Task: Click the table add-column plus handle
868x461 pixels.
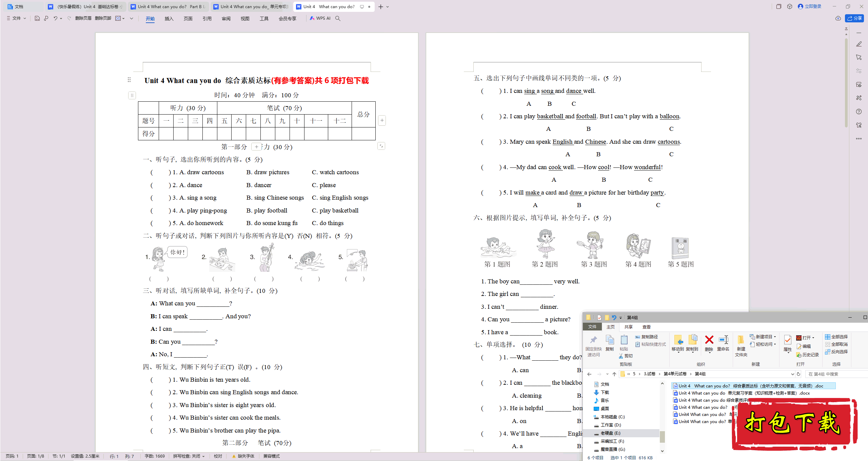Action: 382,120
